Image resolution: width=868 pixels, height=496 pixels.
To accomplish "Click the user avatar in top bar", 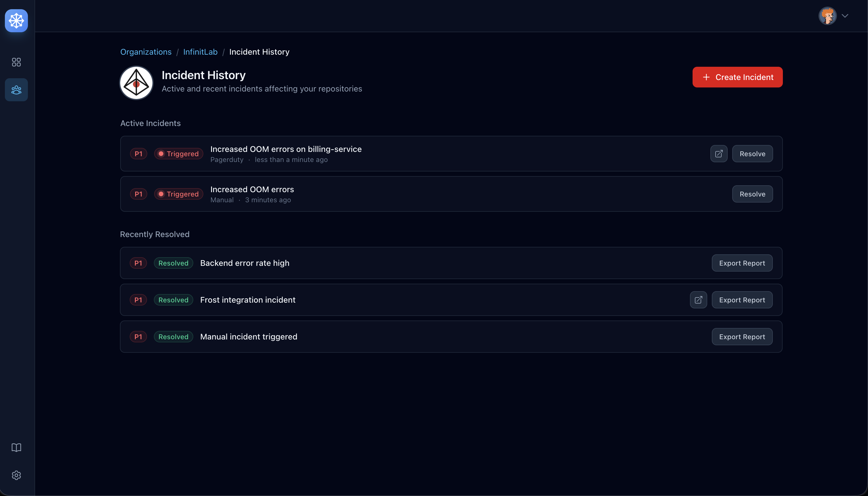I will (827, 16).
